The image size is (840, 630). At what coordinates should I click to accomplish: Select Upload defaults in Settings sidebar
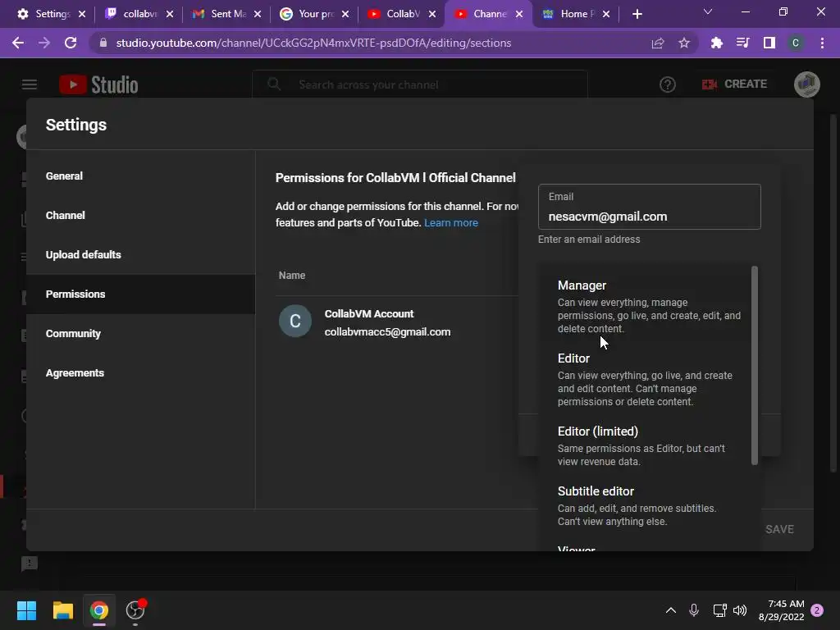[141, 254]
